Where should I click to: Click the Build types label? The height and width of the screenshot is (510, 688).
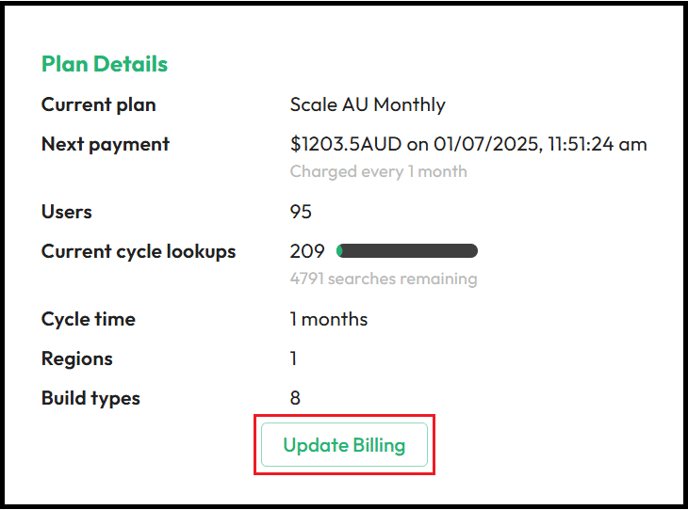click(91, 399)
